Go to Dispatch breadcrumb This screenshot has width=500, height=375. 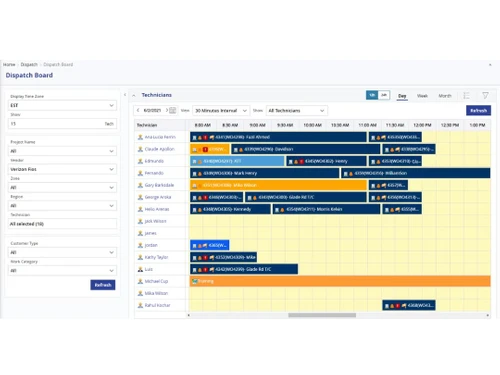[x=29, y=64]
